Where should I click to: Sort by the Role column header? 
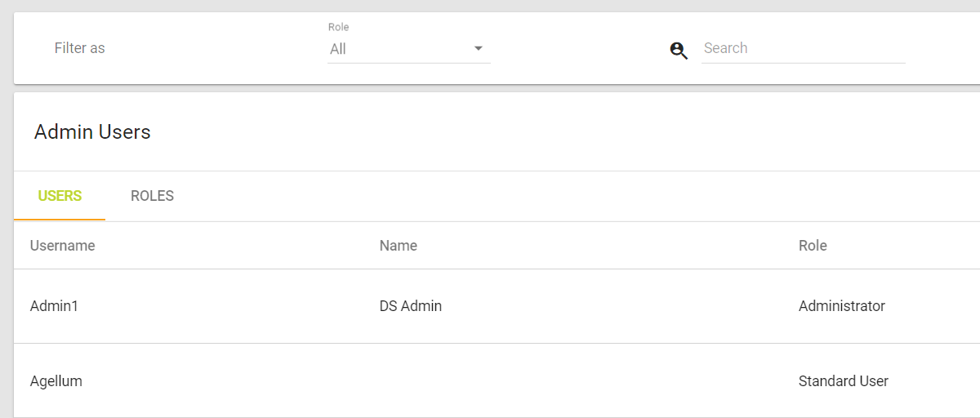coord(813,246)
